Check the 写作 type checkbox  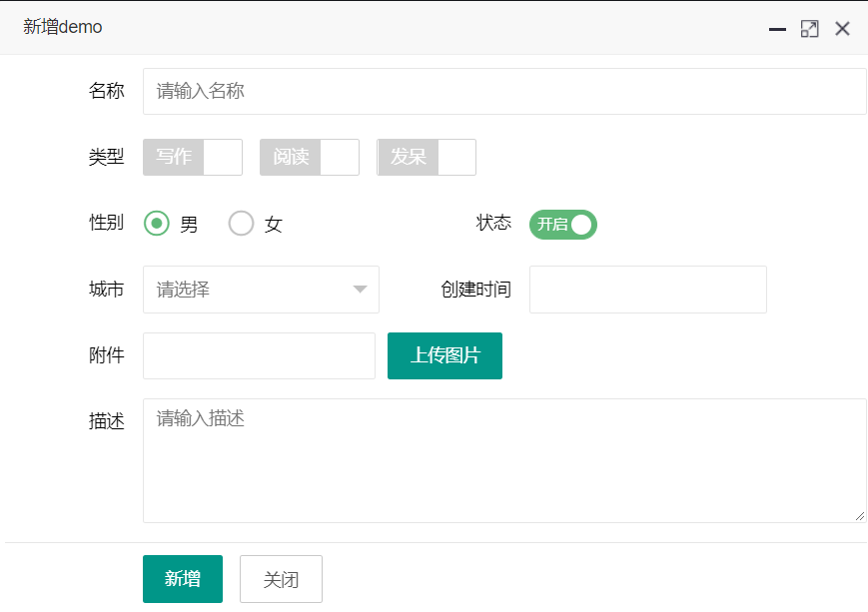(193, 158)
